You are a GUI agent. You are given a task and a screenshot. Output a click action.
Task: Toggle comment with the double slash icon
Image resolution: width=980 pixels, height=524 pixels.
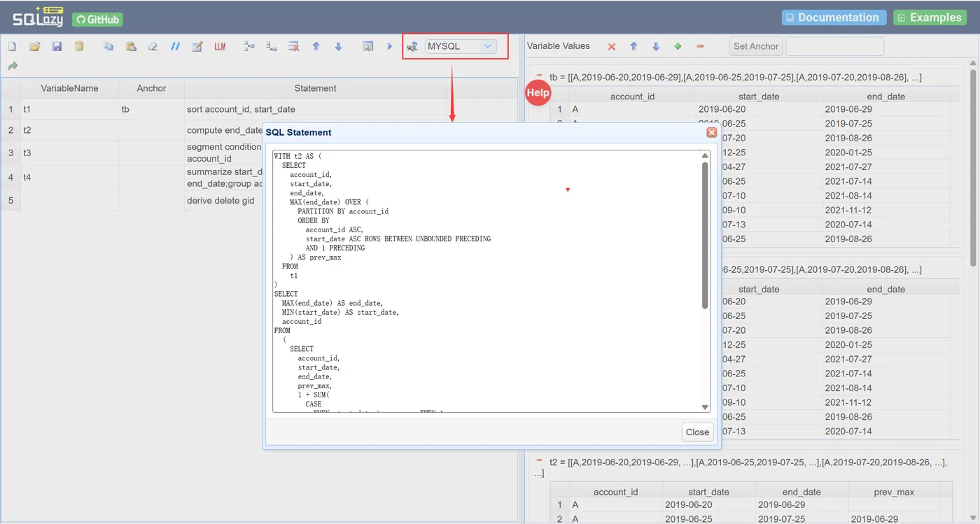click(x=175, y=46)
